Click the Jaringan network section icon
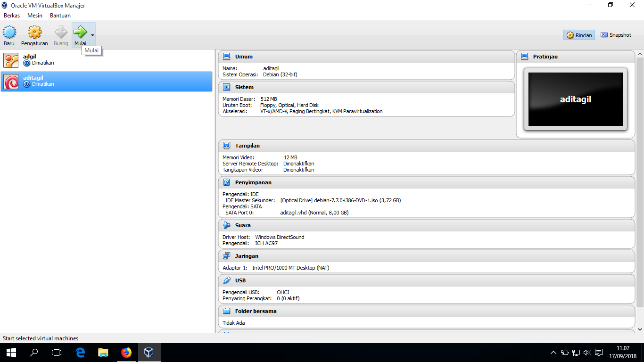The width and height of the screenshot is (644, 362). coord(227,255)
